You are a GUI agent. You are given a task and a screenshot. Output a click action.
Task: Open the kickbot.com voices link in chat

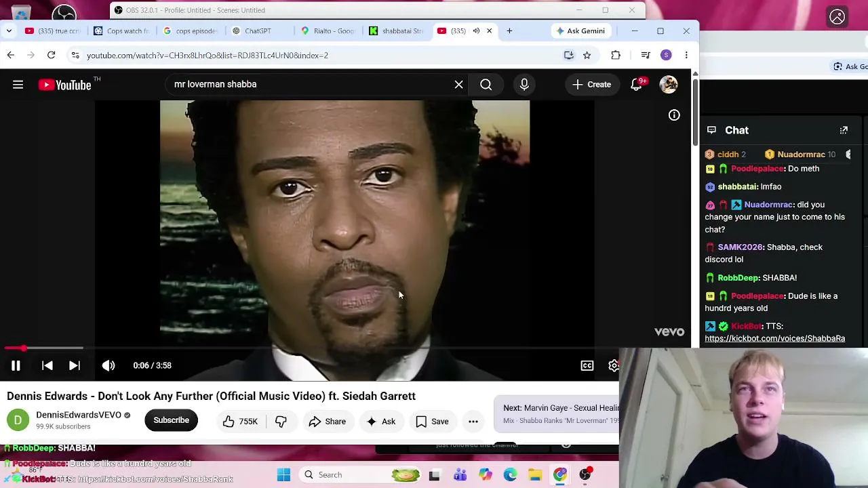pyautogui.click(x=774, y=338)
